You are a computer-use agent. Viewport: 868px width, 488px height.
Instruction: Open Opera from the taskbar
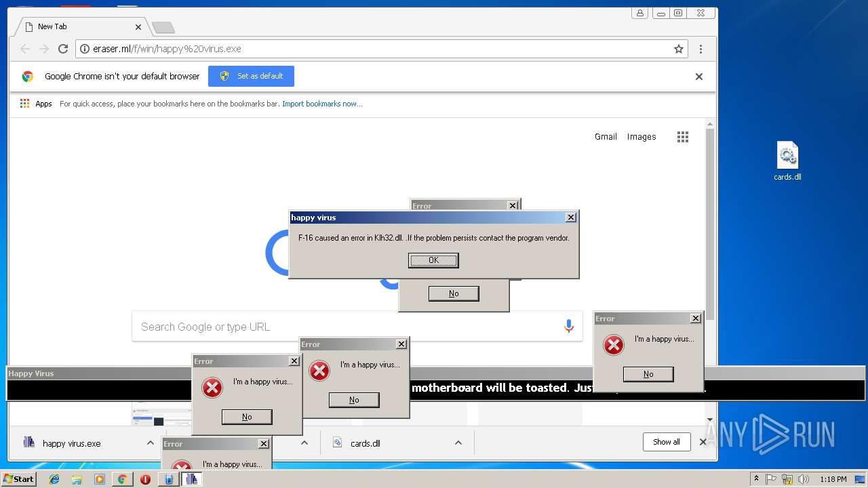[x=145, y=479]
